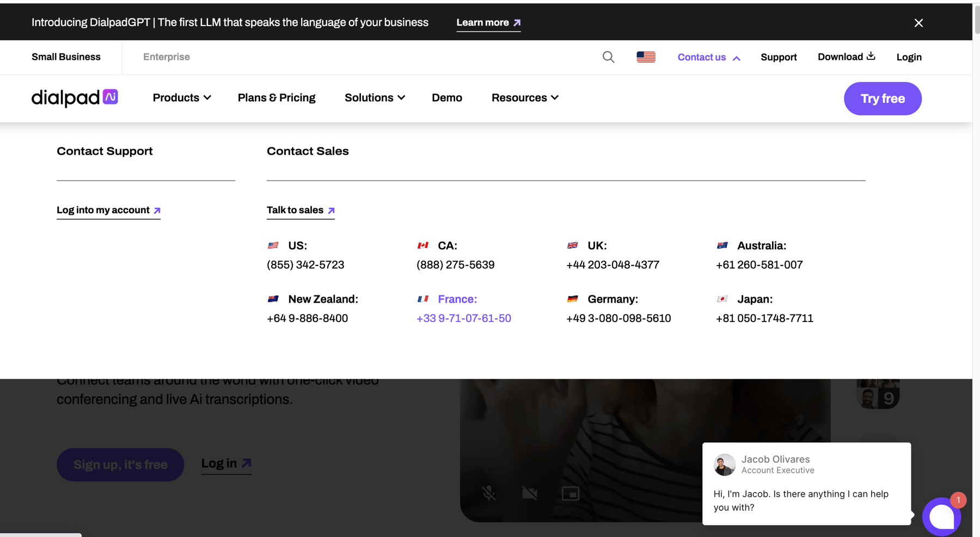Click the Download icon
The width and height of the screenshot is (980, 537).
871,55
